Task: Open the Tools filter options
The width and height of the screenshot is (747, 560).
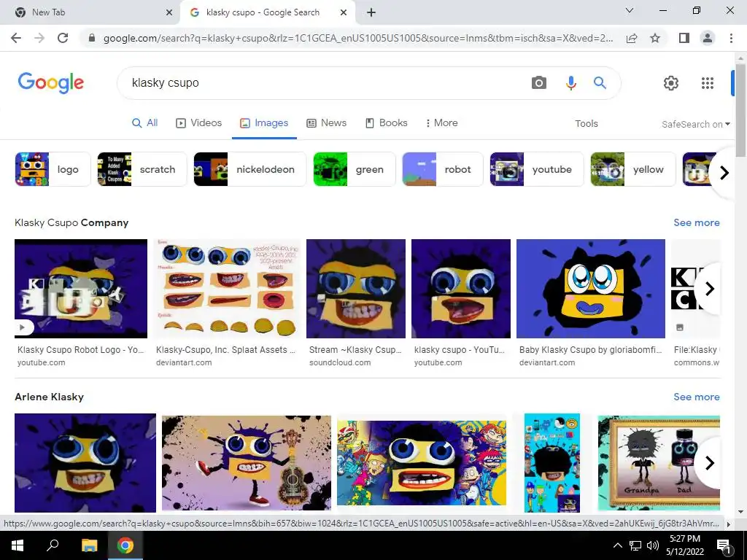Action: click(x=586, y=123)
